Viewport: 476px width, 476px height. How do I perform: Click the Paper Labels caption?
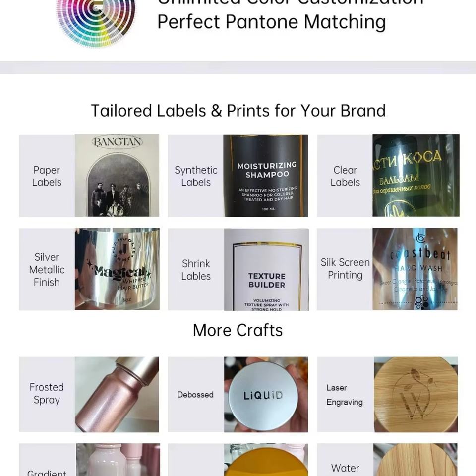pos(47,177)
